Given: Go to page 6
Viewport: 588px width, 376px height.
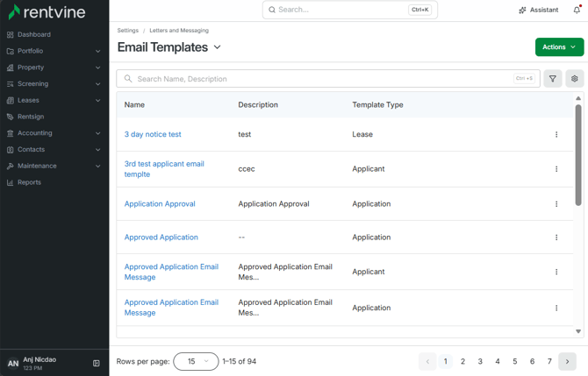Looking at the screenshot, I should point(532,361).
